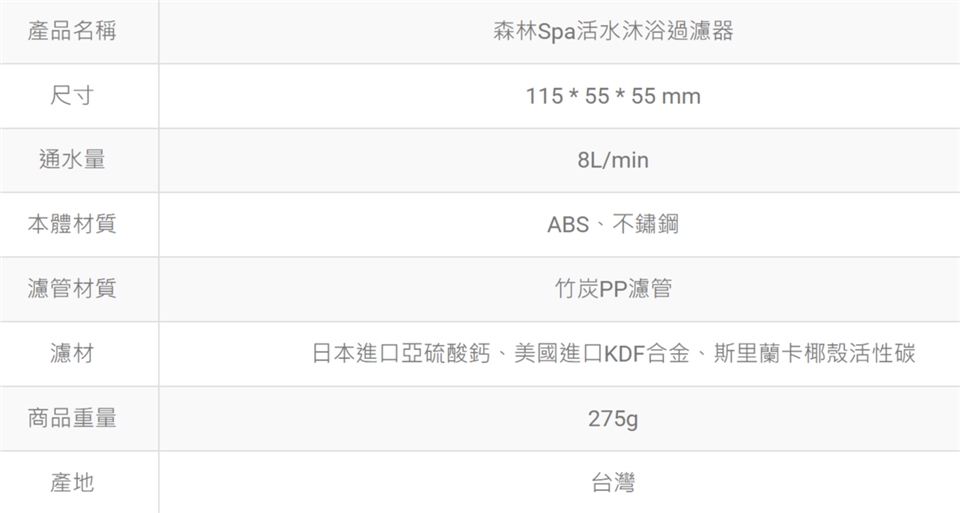The image size is (960, 513).
Task: Click the mm unit in the dimensions
Action: click(680, 97)
